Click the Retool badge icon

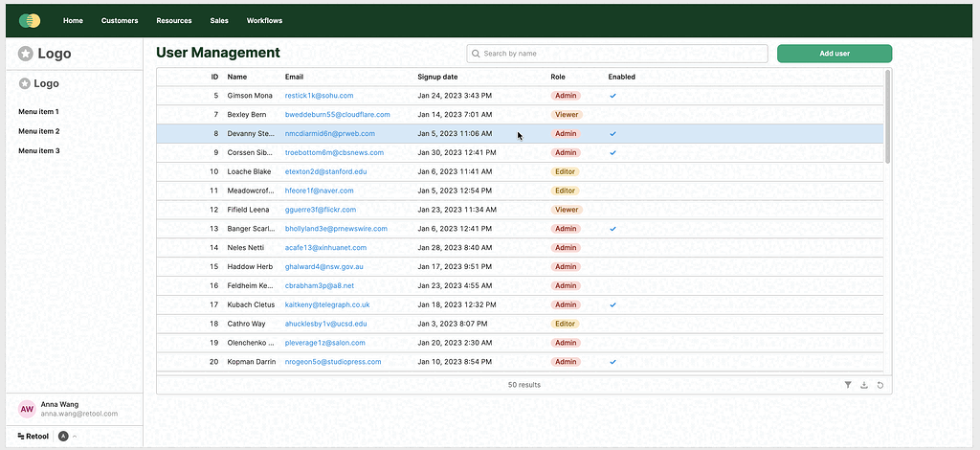[x=64, y=437]
